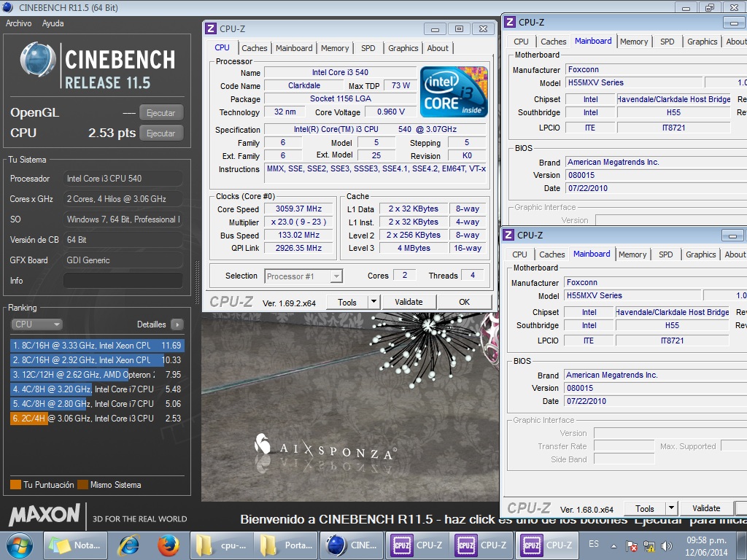This screenshot has width=747, height=560.
Task: Open the Nota... taskbar item
Action: click(x=76, y=545)
